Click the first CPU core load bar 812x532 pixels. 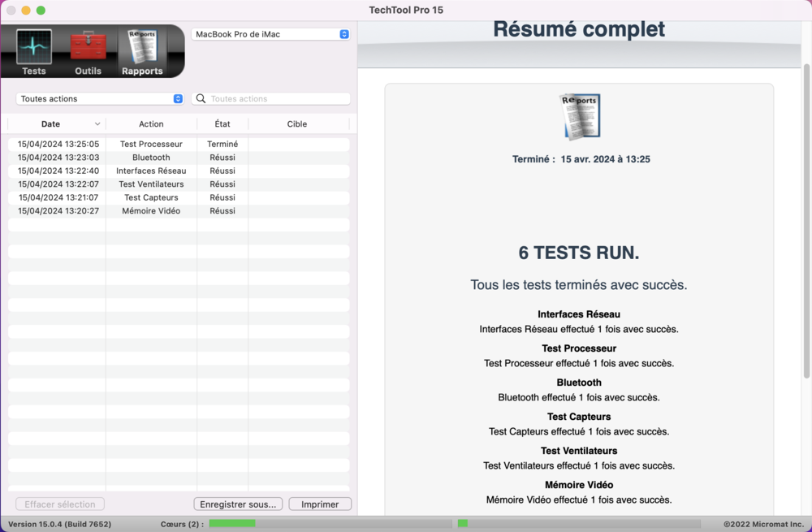[330, 524]
